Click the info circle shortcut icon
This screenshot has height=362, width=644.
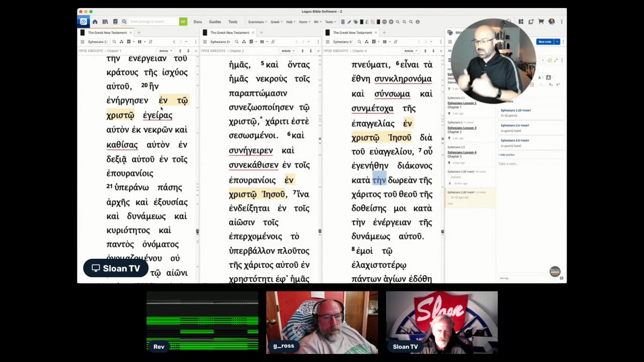(418, 22)
